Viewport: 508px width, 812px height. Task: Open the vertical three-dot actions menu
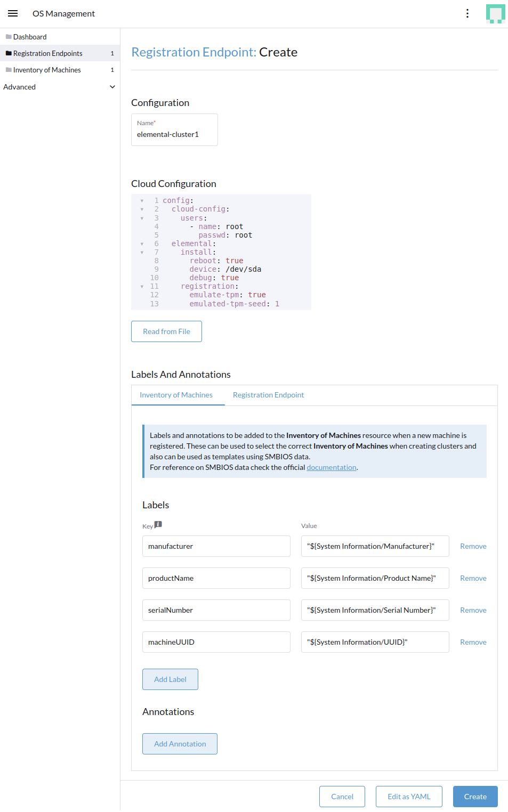467,13
